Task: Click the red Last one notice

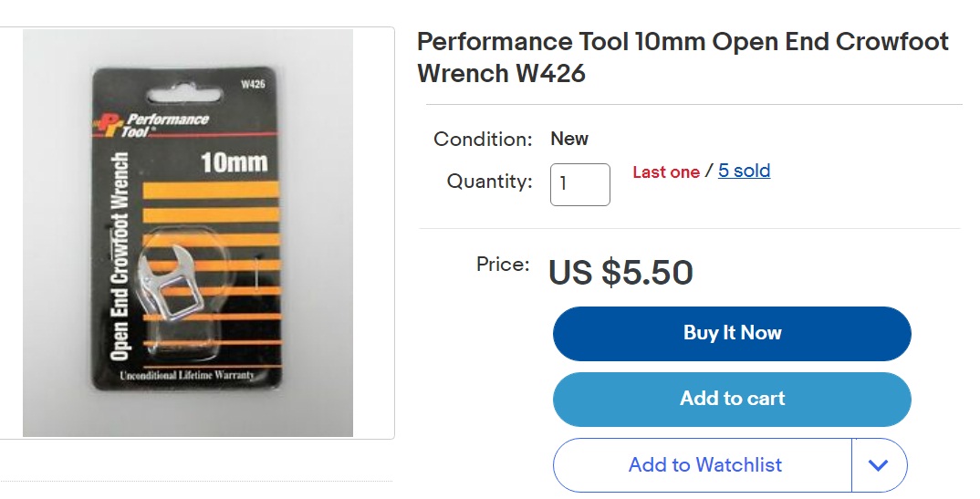Action: coord(666,172)
